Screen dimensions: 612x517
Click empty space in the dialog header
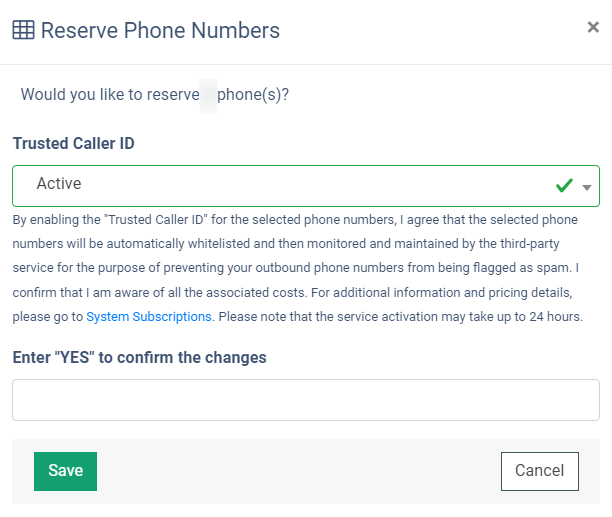(430, 30)
